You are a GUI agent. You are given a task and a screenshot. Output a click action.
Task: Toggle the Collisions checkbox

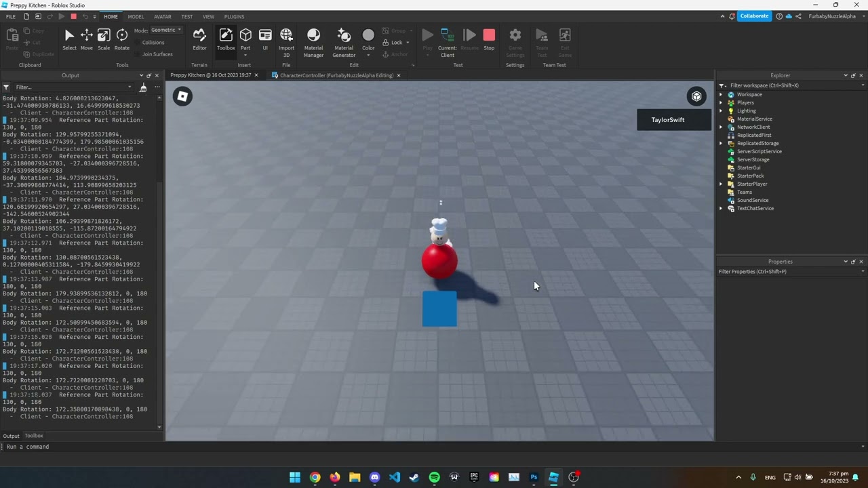pos(138,43)
